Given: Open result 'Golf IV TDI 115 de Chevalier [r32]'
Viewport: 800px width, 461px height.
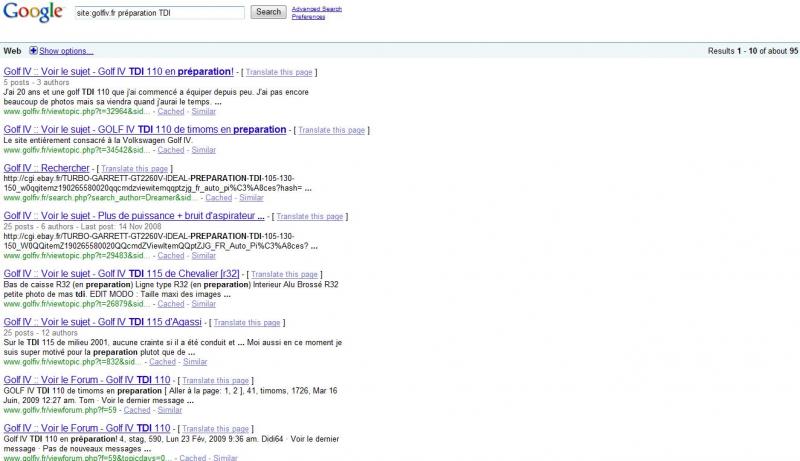Looking at the screenshot, I should (x=121, y=273).
